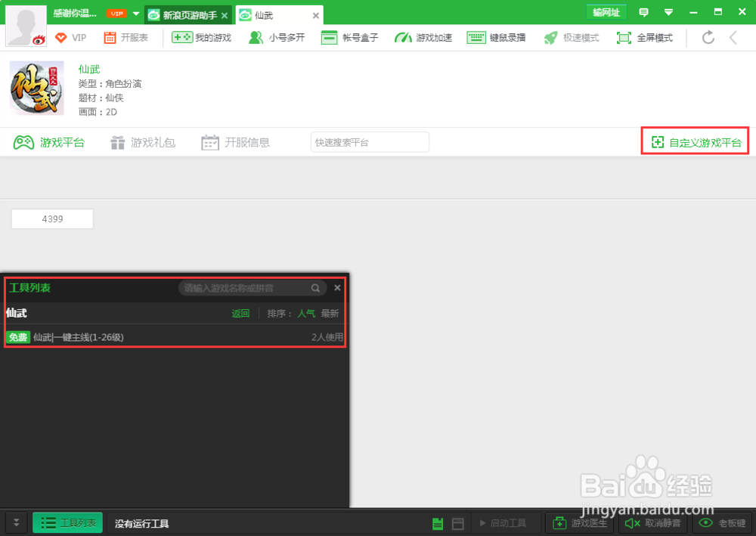Open the feedback message icon

[x=643, y=13]
